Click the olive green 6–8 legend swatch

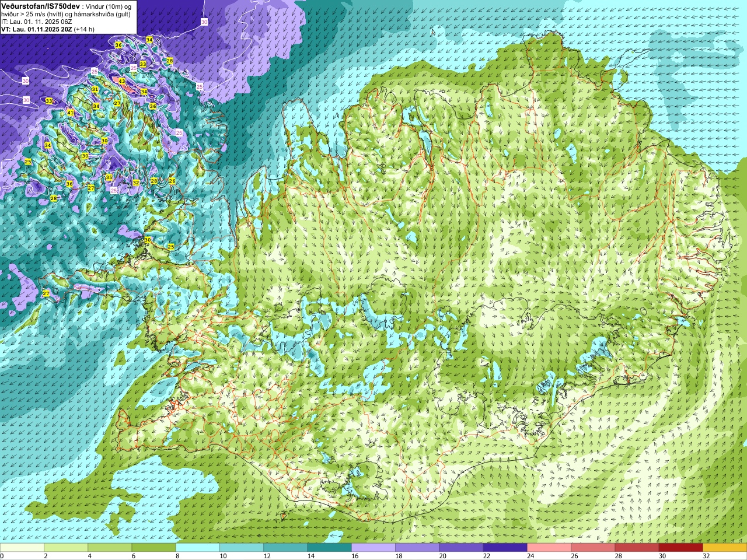click(153, 548)
